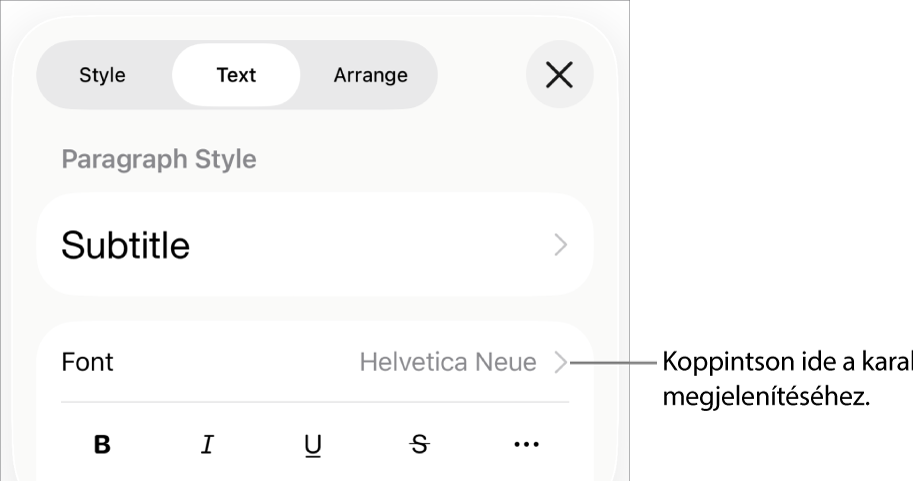Image resolution: width=913 pixels, height=481 pixels.
Task: Expand the Font chevron arrow
Action: point(561,362)
